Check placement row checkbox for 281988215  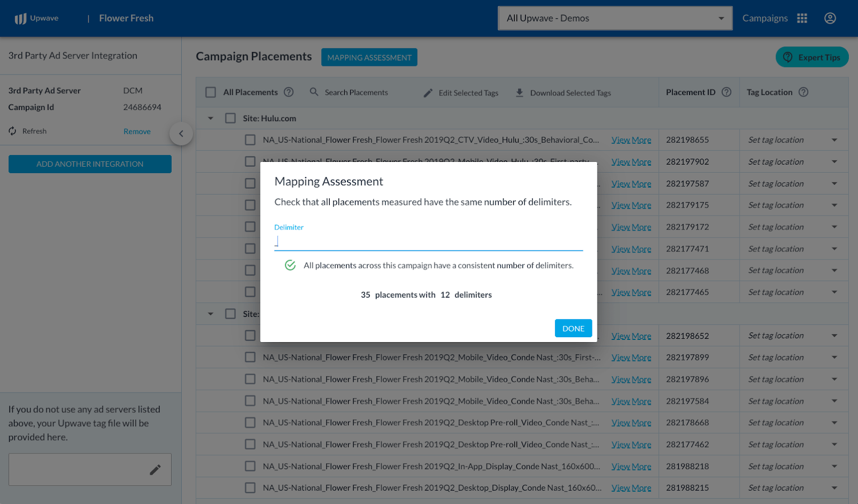tap(250, 488)
